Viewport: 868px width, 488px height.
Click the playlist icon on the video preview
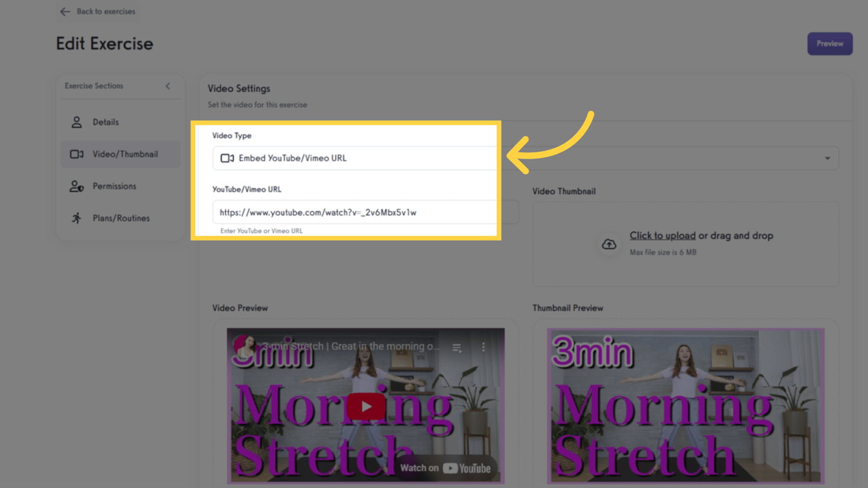456,347
